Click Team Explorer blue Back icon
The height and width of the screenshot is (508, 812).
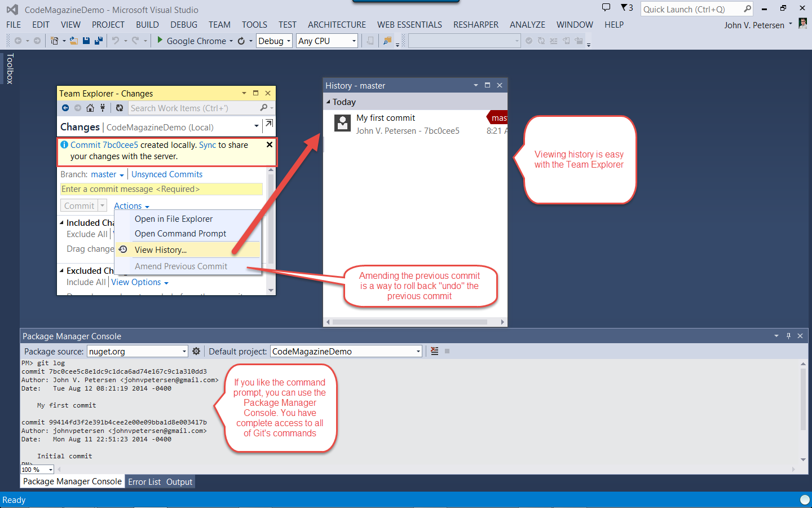coord(65,108)
